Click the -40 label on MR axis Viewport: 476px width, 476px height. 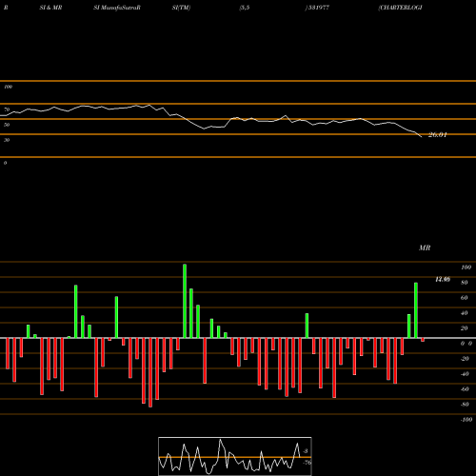[465, 374]
